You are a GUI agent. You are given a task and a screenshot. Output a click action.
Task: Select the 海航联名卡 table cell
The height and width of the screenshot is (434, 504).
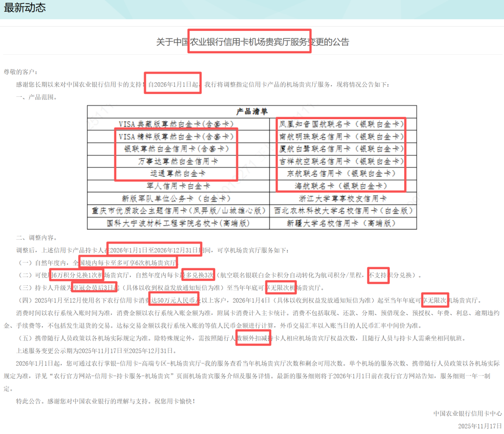tap(343, 186)
